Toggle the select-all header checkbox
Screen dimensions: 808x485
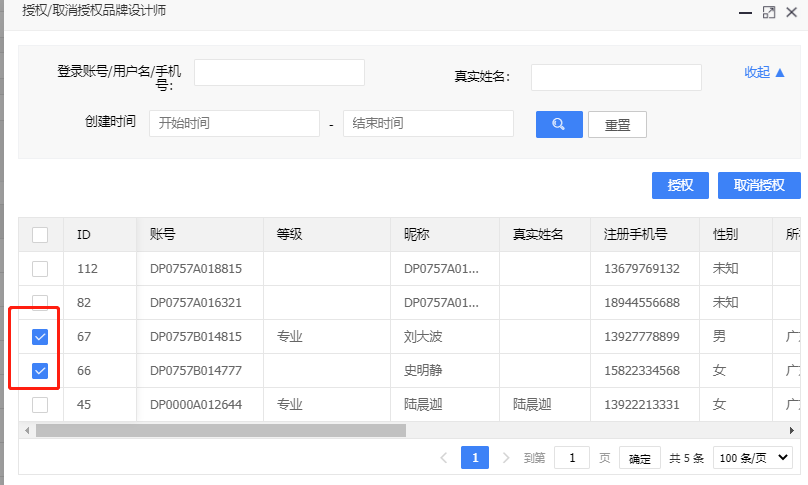coord(40,235)
